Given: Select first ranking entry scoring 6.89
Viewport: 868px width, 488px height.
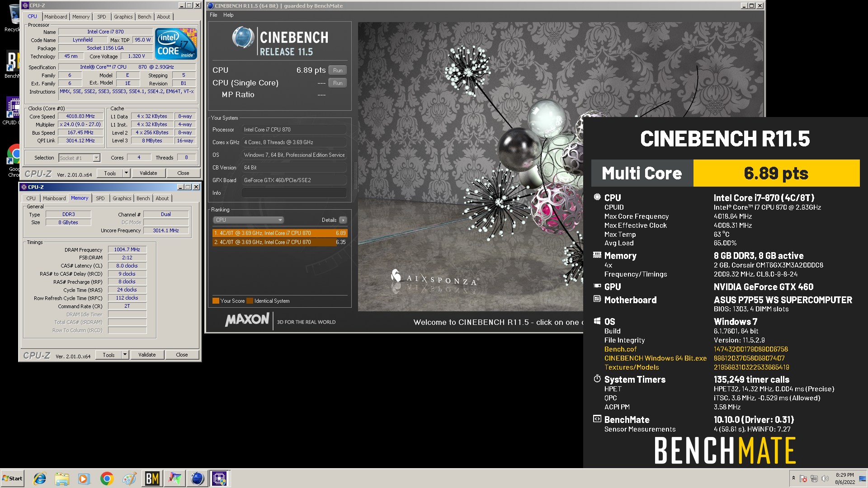Looking at the screenshot, I should pos(280,233).
